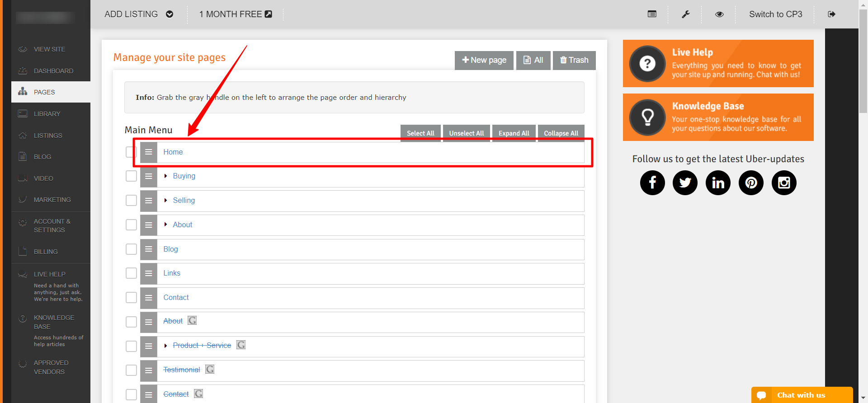
Task: Check the Buying page checkbox
Action: 131,176
